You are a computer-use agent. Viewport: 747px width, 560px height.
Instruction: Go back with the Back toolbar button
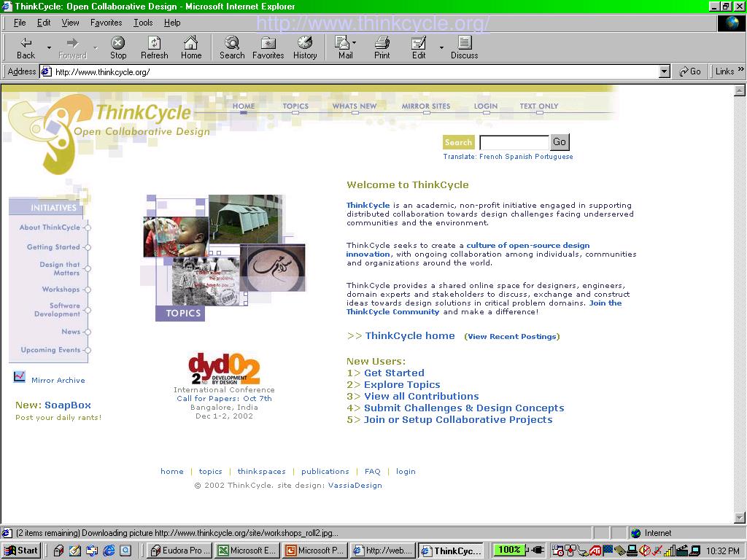26,47
